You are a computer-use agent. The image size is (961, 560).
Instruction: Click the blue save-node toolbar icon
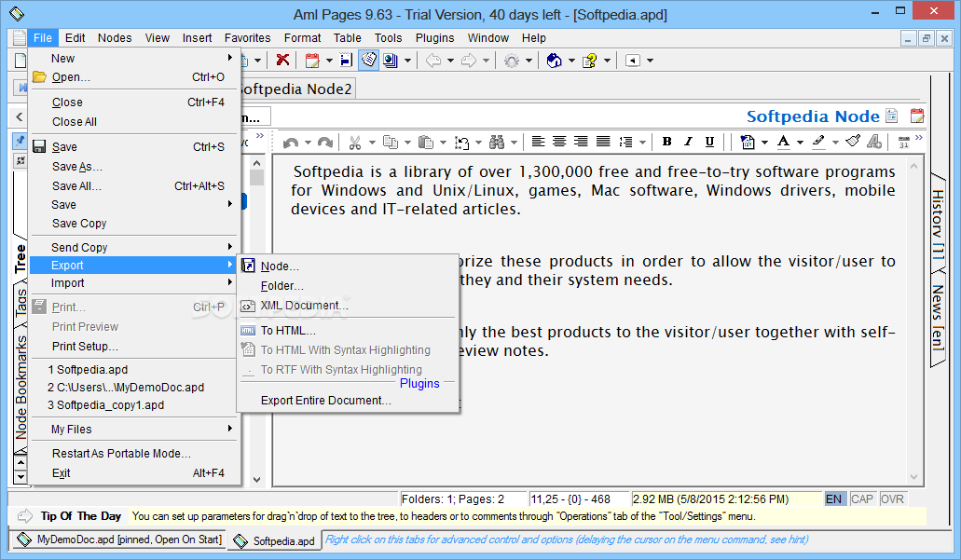[x=347, y=60]
